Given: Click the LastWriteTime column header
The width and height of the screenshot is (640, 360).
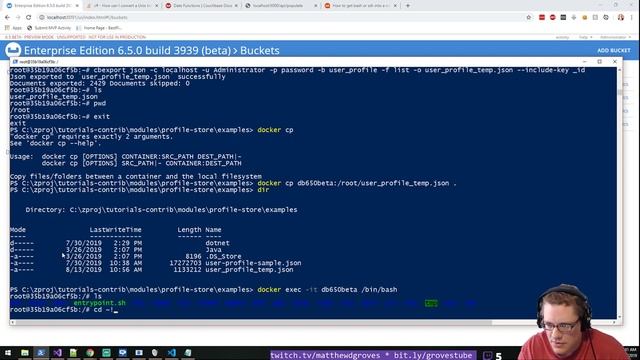Looking at the screenshot, I should point(116,230).
